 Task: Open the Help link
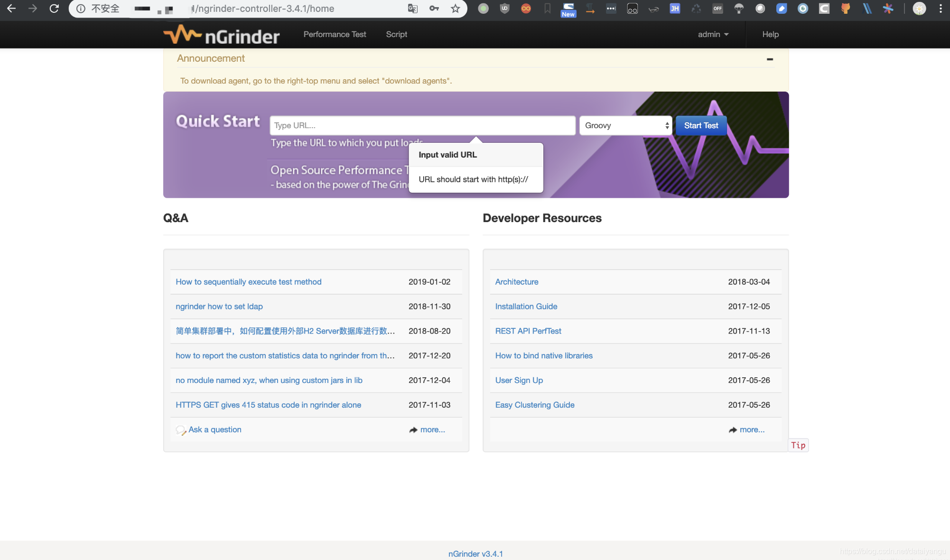tap(770, 34)
